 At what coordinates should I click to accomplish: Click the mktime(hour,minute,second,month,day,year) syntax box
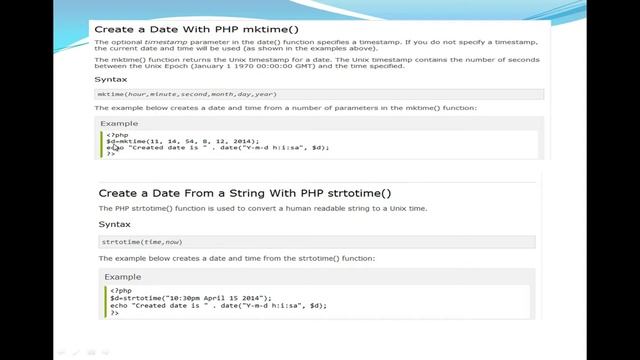pos(319,94)
